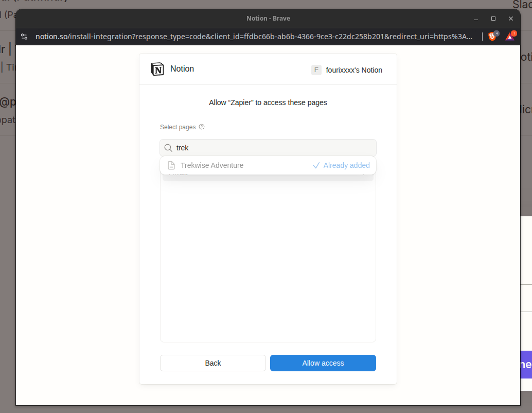The image size is (532, 413).
Task: Click the Notion logo in the dialog header
Action: click(157, 68)
